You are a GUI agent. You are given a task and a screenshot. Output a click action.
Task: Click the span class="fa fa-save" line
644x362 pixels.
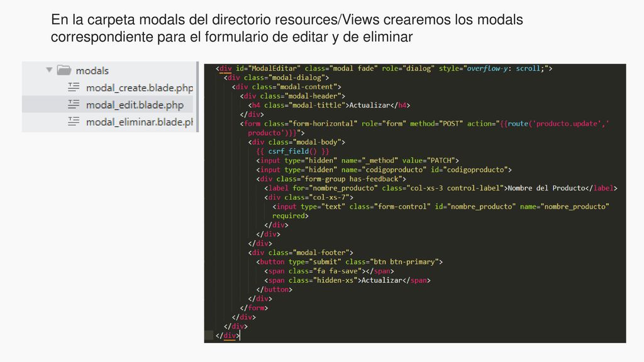tap(329, 271)
